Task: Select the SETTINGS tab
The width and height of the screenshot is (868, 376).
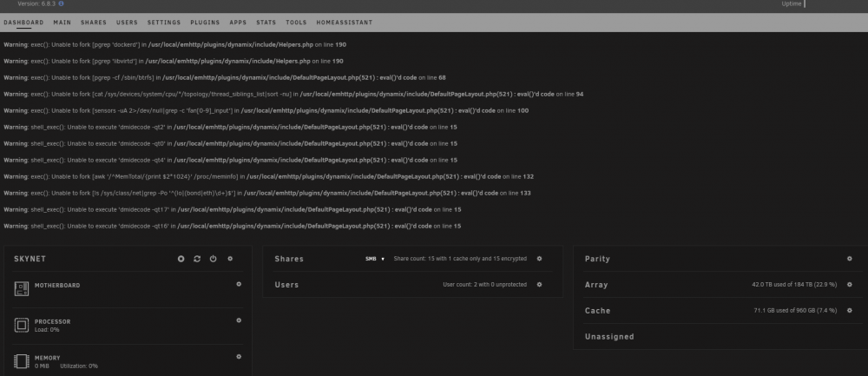Action: pyautogui.click(x=164, y=23)
